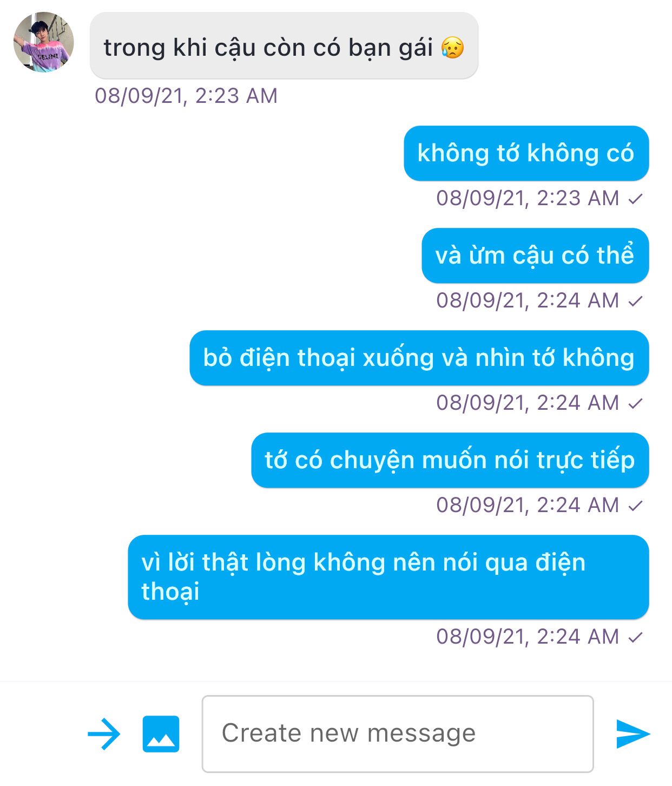The image size is (672, 786).
Task: Click the crying emoji in the received message
Action: 452,48
